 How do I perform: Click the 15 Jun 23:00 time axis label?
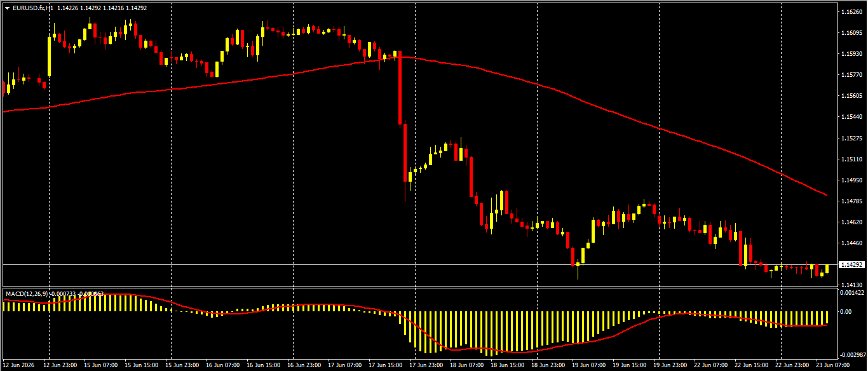point(182,365)
